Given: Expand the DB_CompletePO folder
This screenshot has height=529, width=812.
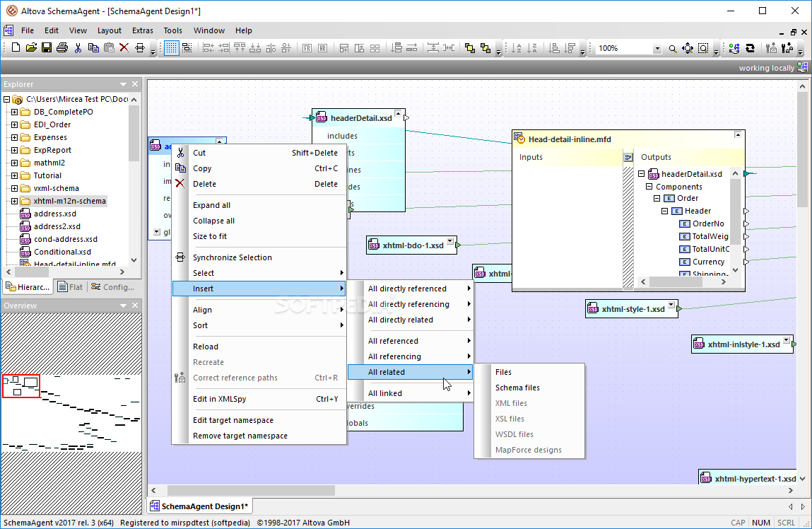Looking at the screenshot, I should pos(15,112).
